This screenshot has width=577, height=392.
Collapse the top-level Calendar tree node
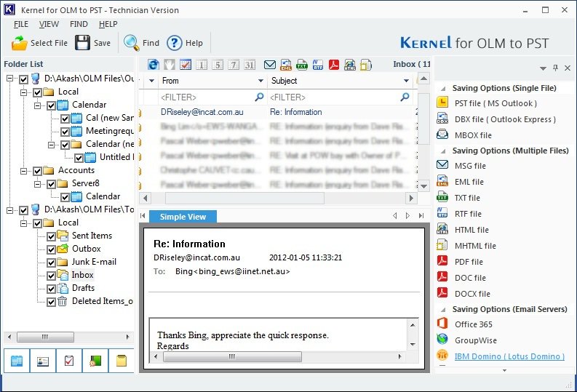pyautogui.click(x=37, y=105)
